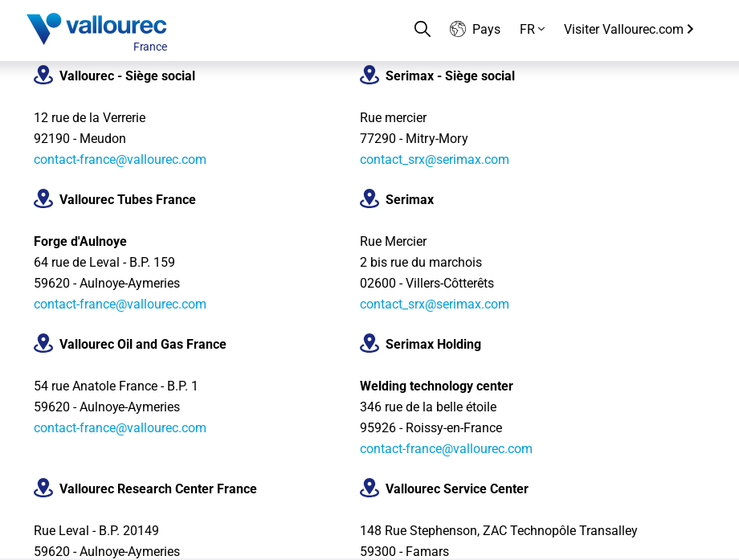Select the Vallourec Tubes France location pin
This screenshot has height=560, width=739.
[x=43, y=199]
